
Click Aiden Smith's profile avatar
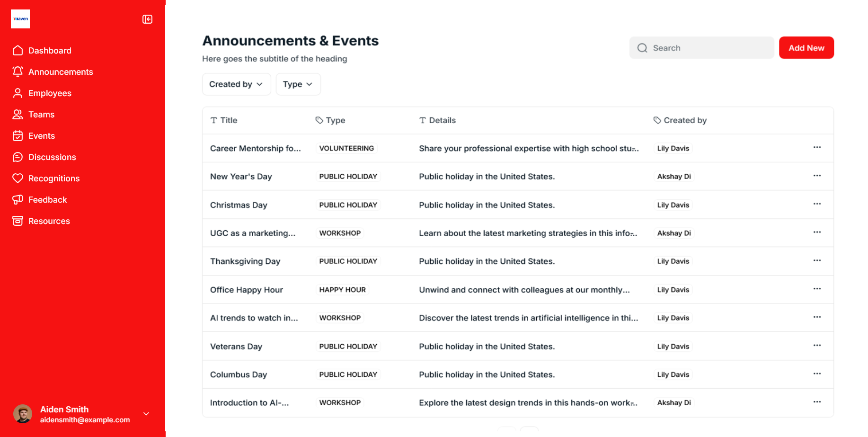pos(23,414)
